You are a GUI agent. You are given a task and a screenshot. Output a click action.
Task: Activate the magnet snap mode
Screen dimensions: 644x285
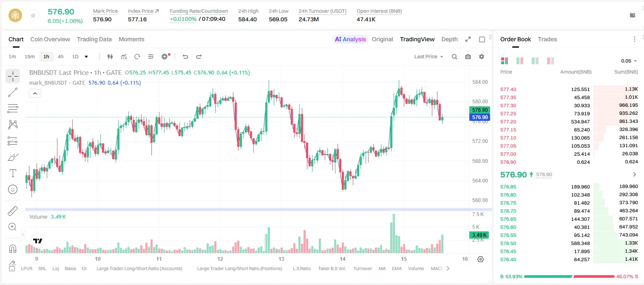coord(13,248)
